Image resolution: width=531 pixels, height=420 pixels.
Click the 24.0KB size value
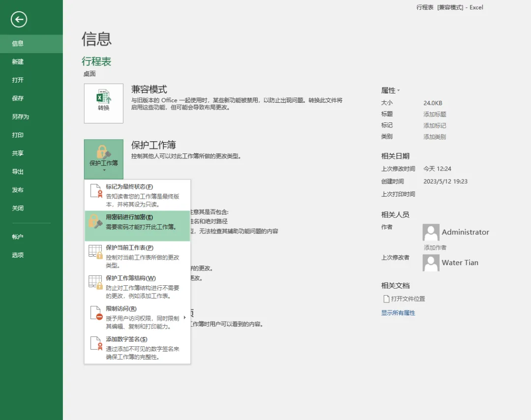click(x=433, y=103)
